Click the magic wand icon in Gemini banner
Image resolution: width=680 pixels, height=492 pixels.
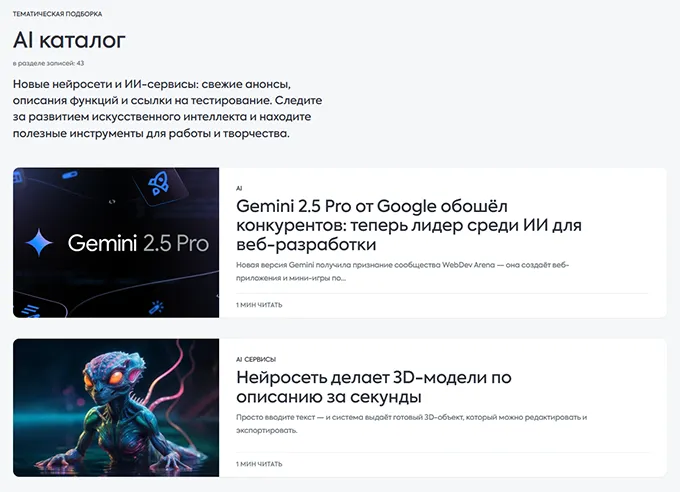click(156, 307)
